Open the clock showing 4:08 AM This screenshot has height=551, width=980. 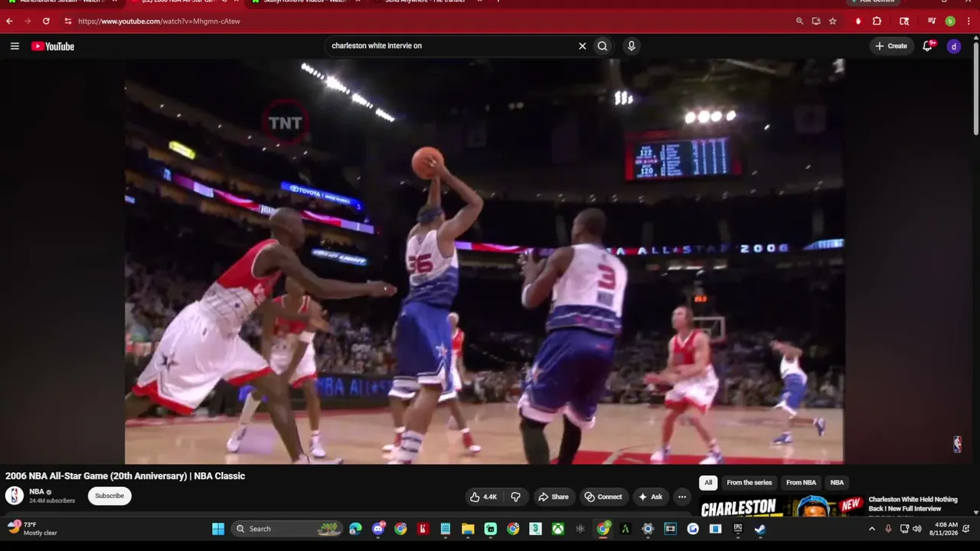coord(943,529)
